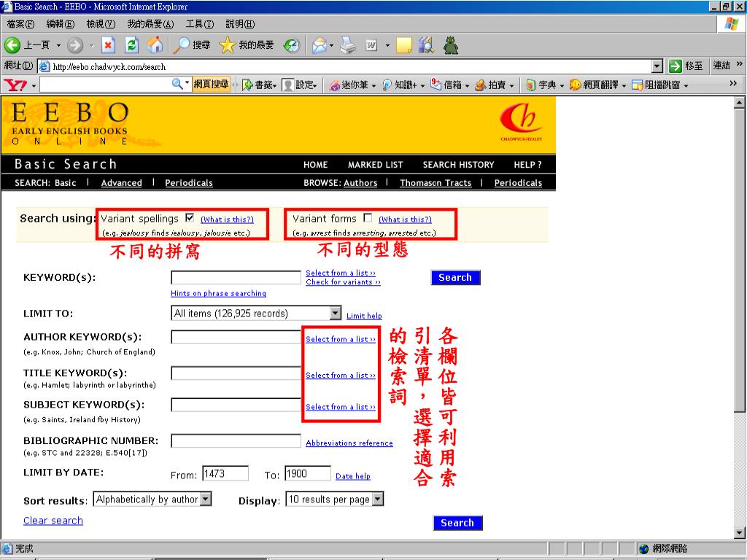Open the 檔案(F) File menu
This screenshot has width=747, height=560.
tap(20, 24)
